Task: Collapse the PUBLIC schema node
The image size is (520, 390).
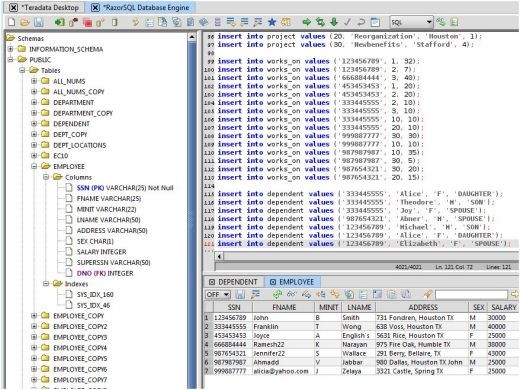Action: coord(11,60)
